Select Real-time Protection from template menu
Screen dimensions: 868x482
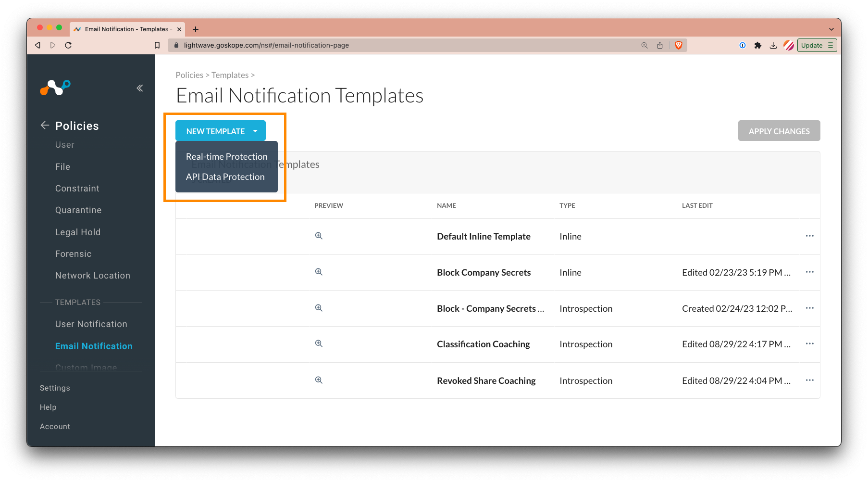pyautogui.click(x=227, y=156)
